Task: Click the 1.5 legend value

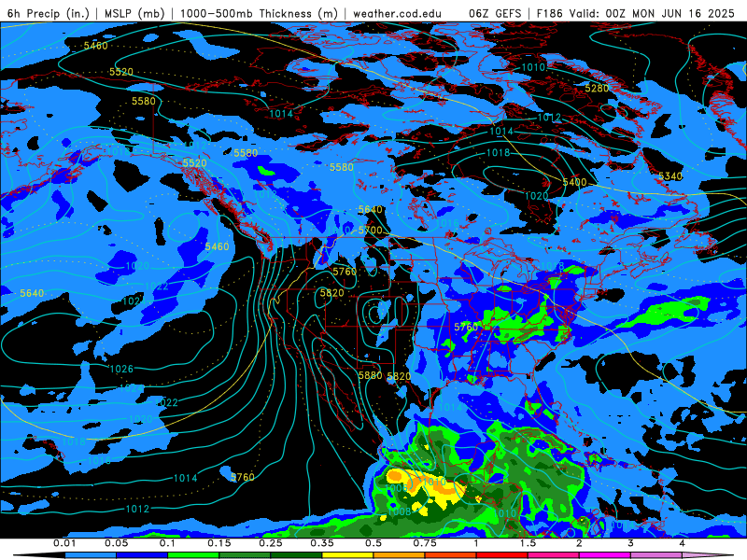Action: [x=528, y=543]
